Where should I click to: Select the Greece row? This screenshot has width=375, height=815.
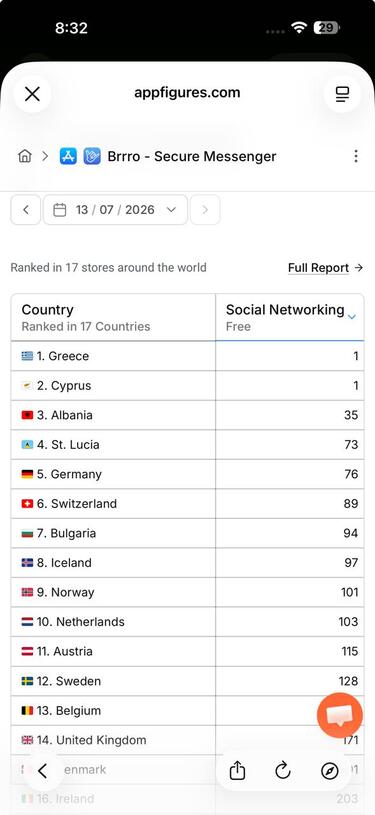coord(187,356)
